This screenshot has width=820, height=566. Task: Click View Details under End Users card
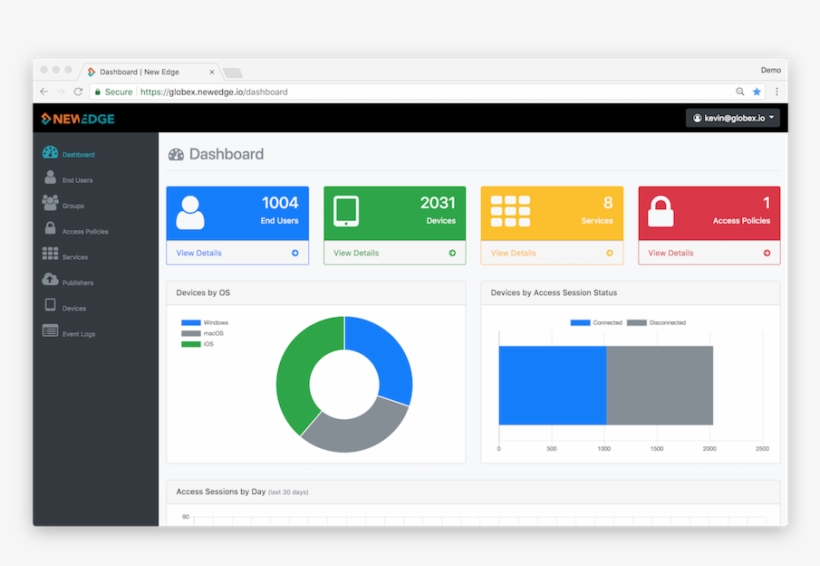tap(199, 253)
